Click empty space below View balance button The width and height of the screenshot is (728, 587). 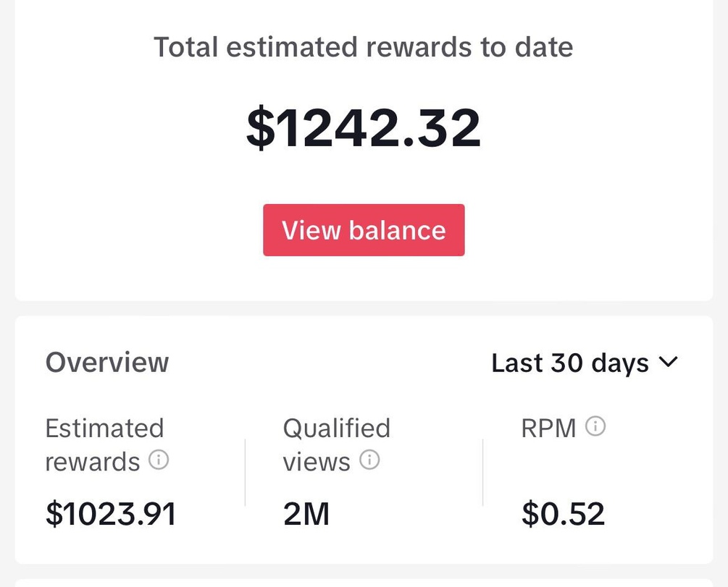[364, 279]
